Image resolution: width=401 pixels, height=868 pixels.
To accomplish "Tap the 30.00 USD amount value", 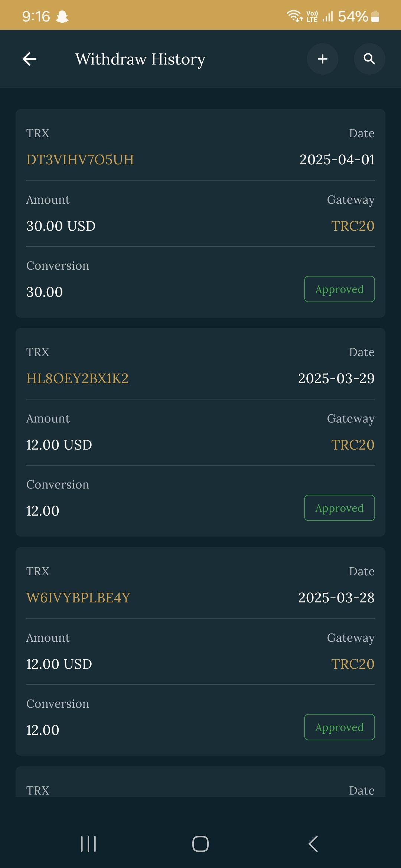I will (61, 226).
